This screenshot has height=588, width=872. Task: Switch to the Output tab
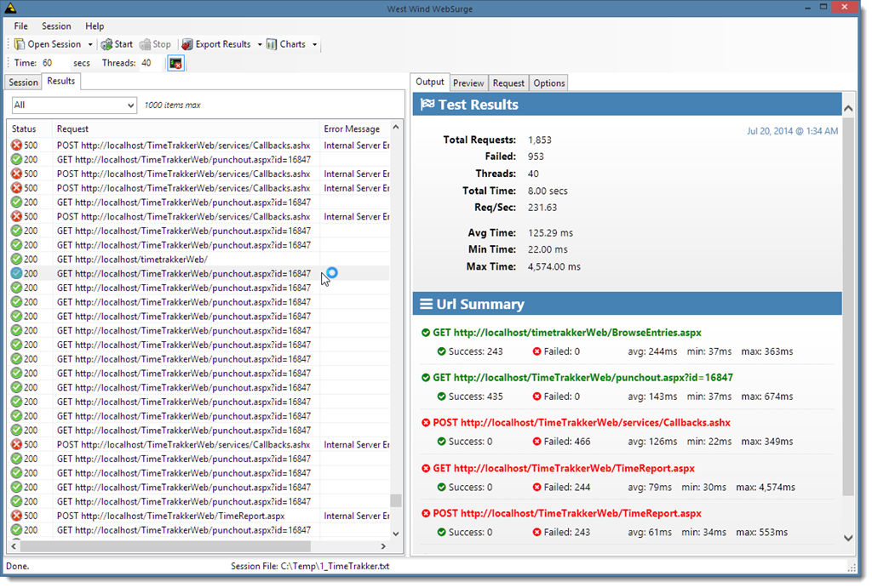point(430,82)
